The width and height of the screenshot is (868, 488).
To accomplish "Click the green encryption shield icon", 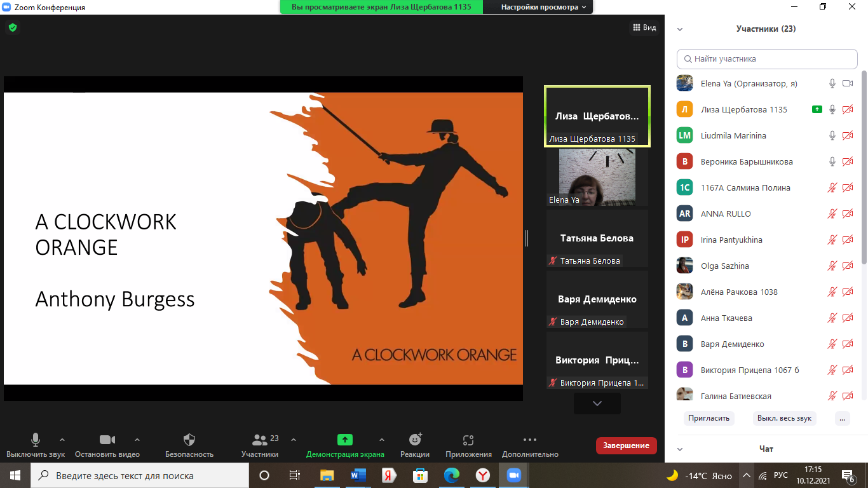I will pos(13,27).
